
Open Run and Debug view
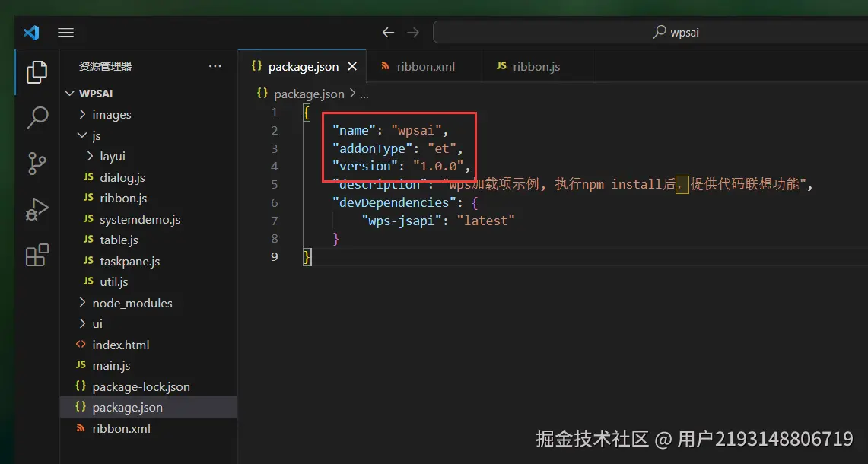coord(37,209)
